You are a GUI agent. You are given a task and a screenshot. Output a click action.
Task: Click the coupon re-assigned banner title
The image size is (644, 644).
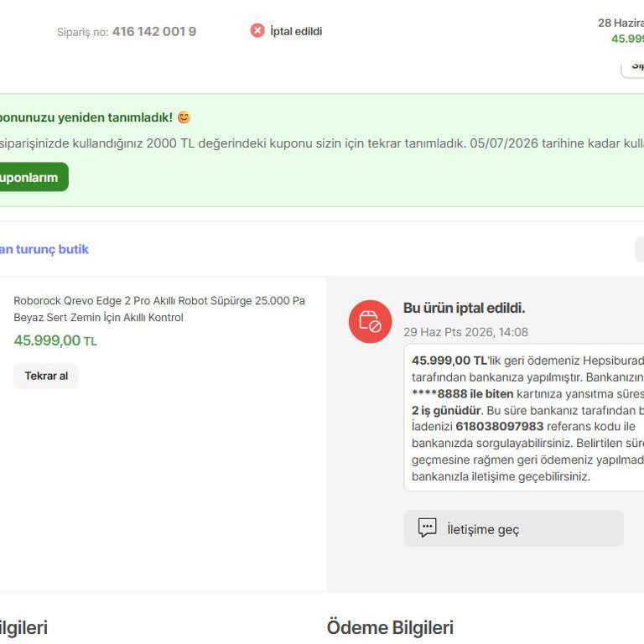point(86,117)
